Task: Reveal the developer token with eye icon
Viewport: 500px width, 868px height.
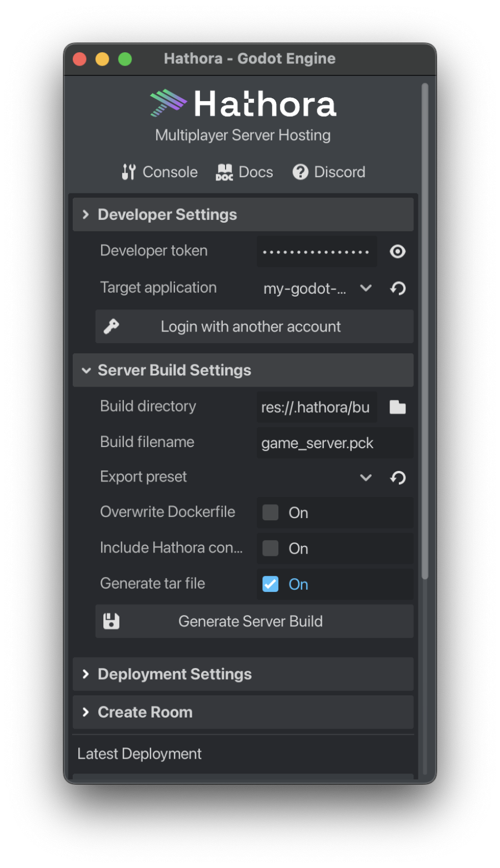Action: click(398, 252)
